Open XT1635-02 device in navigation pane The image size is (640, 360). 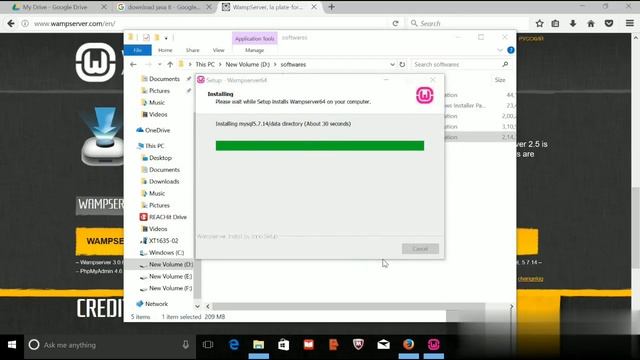[163, 240]
